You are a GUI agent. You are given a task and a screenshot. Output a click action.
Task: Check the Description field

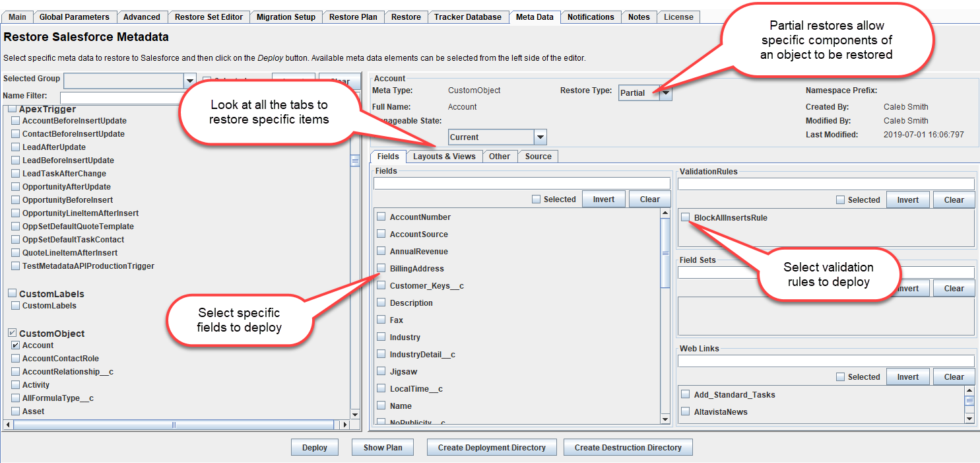tap(381, 303)
